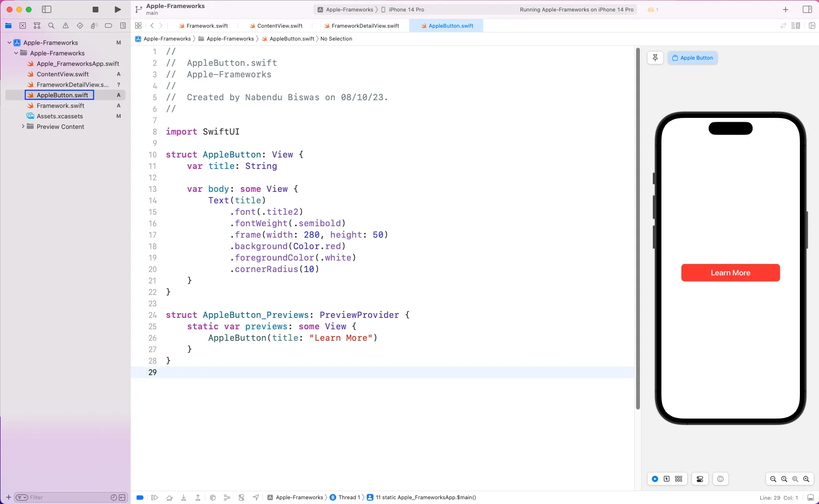
Task: Collapse the Apple-Frameworks group folder
Action: [x=16, y=53]
